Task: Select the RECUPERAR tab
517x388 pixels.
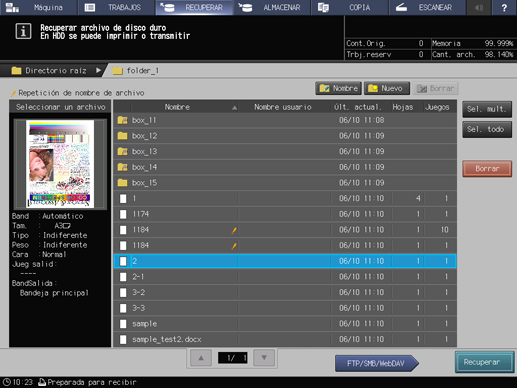Action: point(194,7)
